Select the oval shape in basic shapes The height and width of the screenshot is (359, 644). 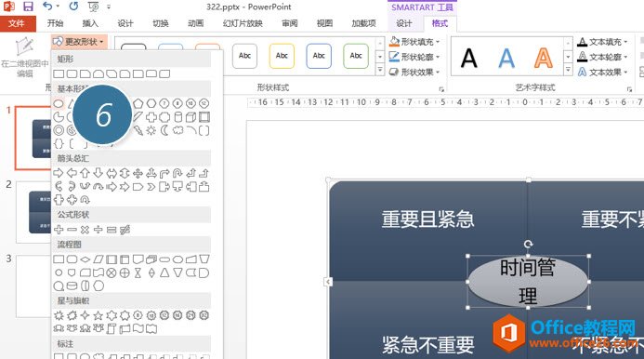(x=59, y=103)
